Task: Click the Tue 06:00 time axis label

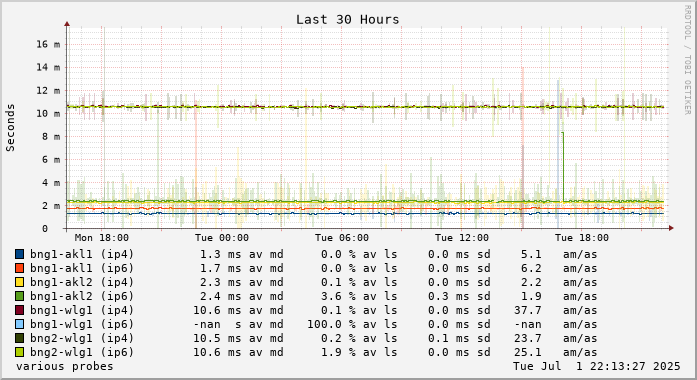Action: [342, 238]
